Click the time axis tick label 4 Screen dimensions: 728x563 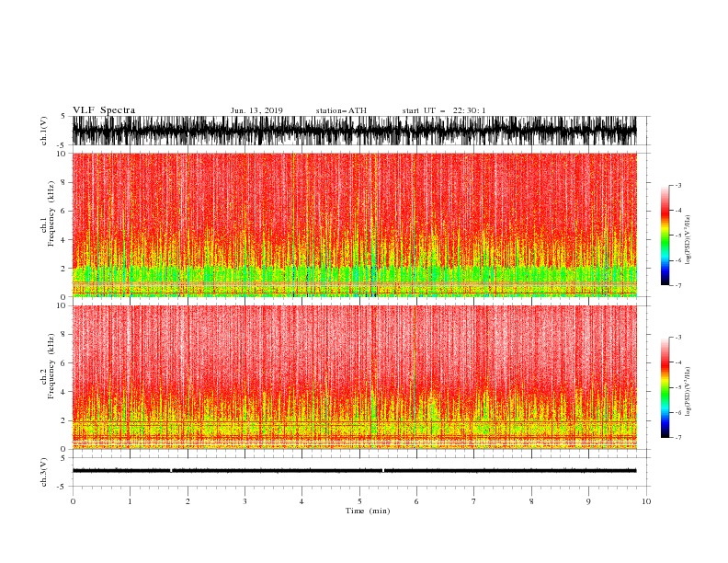tap(301, 501)
